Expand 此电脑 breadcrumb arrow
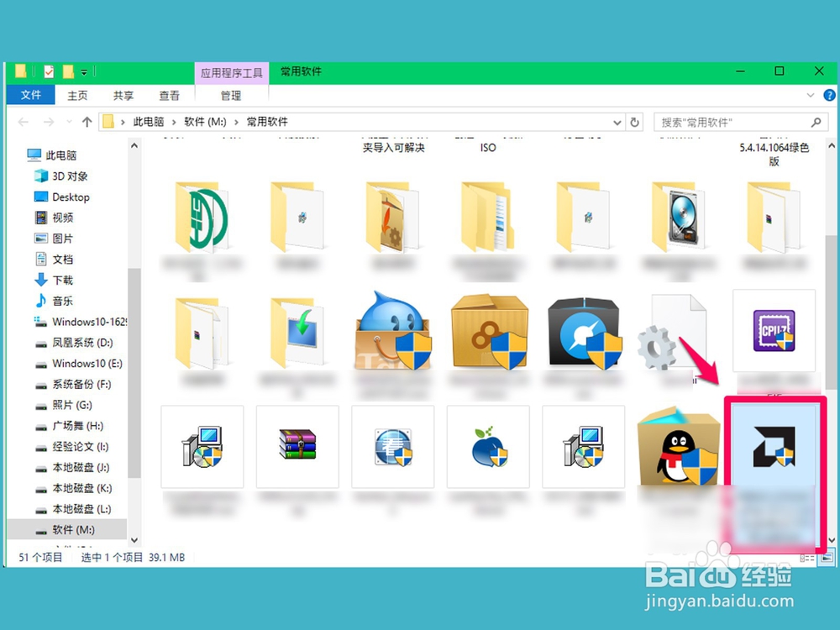The height and width of the screenshot is (630, 840). click(174, 122)
